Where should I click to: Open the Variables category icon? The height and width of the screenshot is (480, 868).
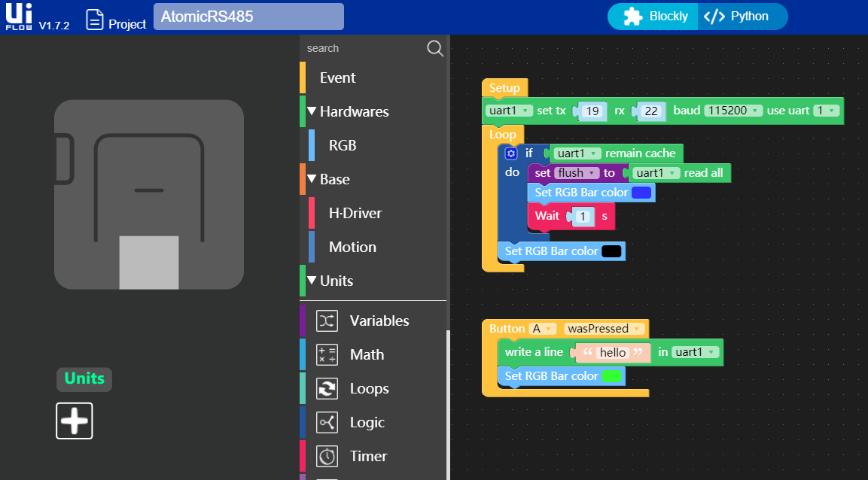click(x=327, y=321)
